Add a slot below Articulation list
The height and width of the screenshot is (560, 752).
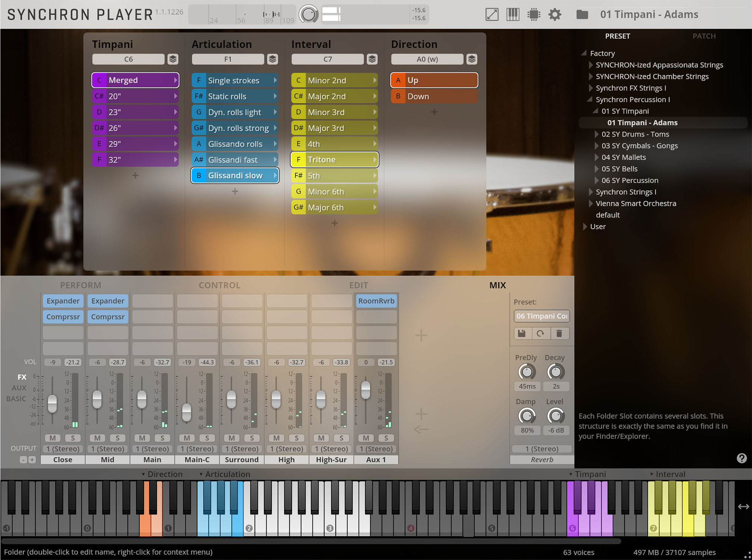pos(235,191)
